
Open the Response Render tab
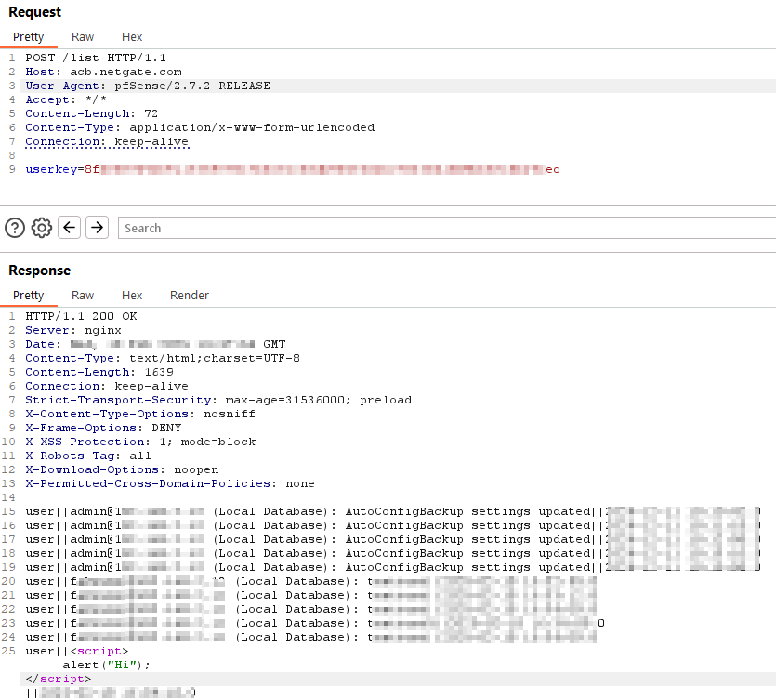(190, 296)
